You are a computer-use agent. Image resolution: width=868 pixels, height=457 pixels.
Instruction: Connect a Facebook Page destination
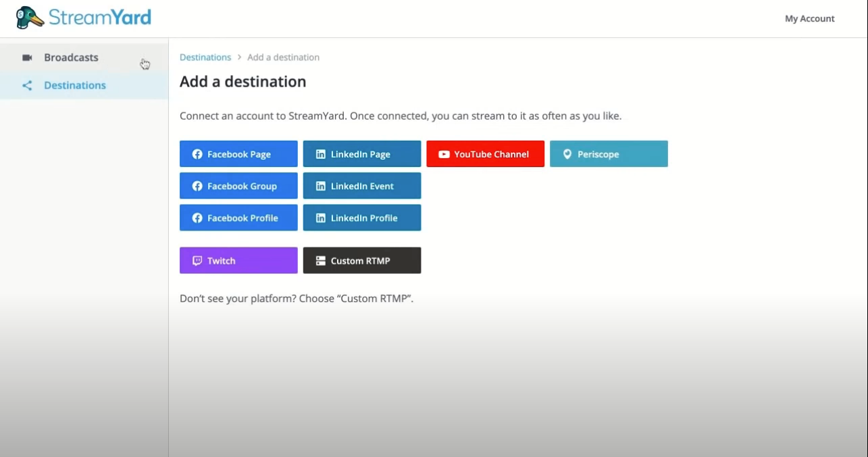238,154
